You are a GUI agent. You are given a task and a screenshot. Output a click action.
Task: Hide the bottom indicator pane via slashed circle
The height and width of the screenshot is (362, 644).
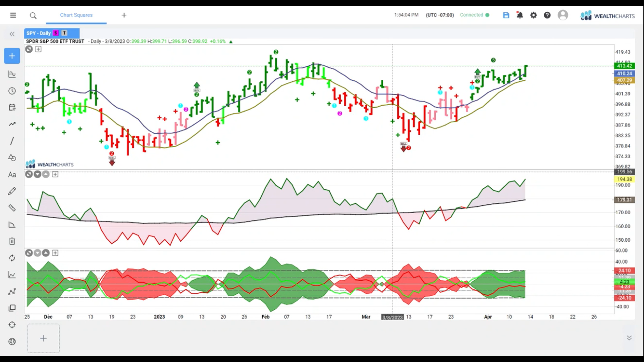(x=29, y=253)
